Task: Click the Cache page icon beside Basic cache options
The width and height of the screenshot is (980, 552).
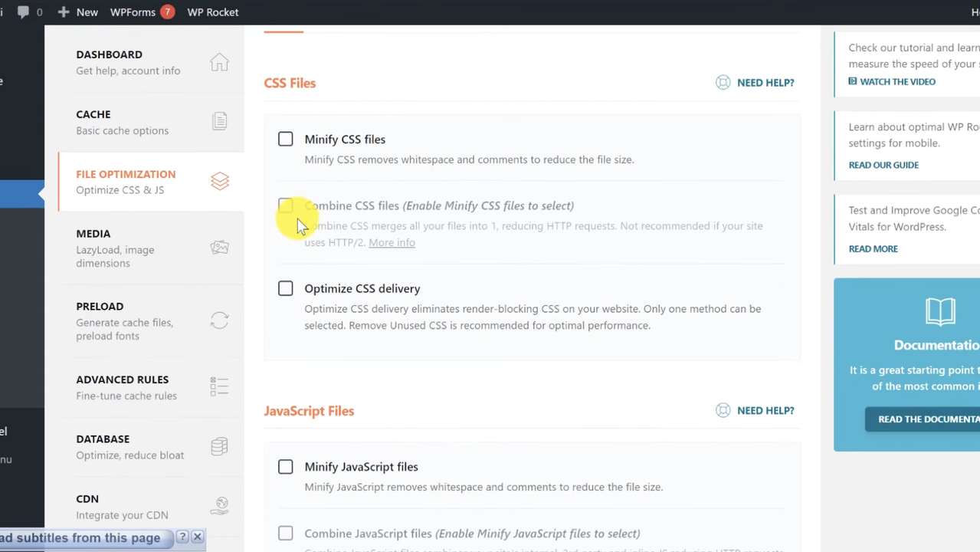Action: coord(219,120)
